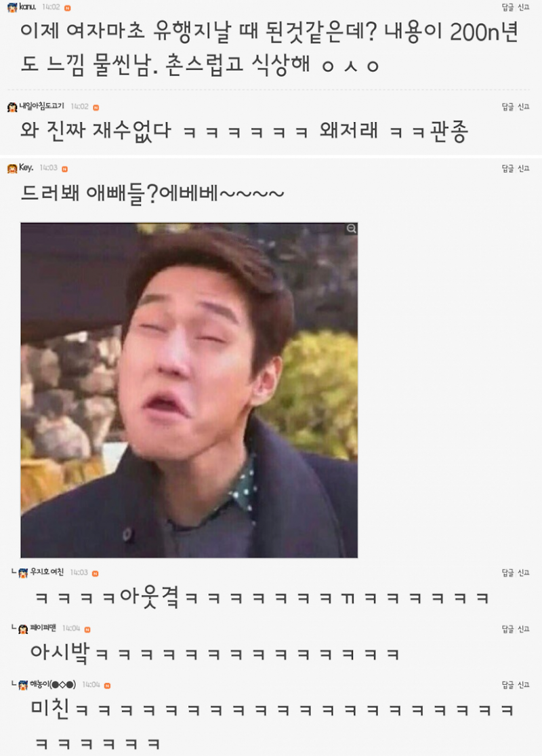Click the avatar icon beside kanu.

point(12,7)
